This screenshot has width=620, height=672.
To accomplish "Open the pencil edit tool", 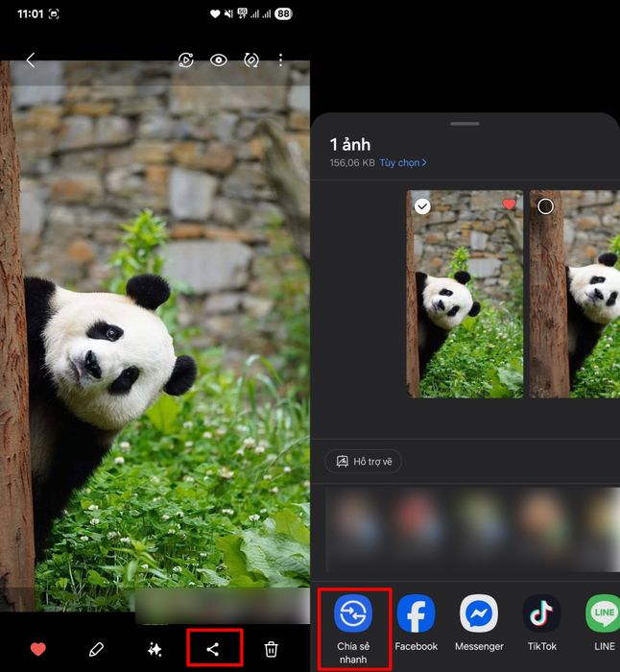I will 96,649.
